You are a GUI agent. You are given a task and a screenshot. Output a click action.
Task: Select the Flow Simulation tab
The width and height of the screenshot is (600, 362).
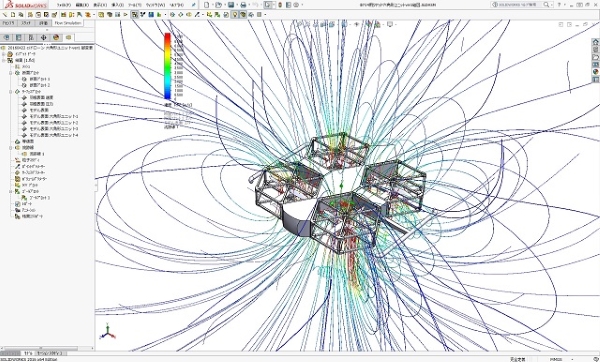68,23
